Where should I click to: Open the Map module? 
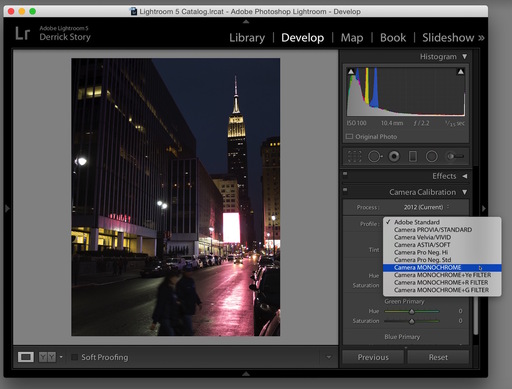[352, 38]
